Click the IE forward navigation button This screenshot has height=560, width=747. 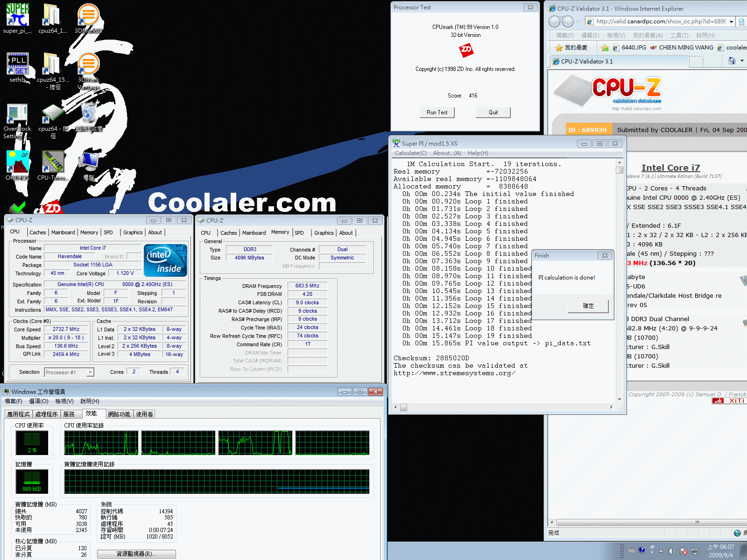568,21
